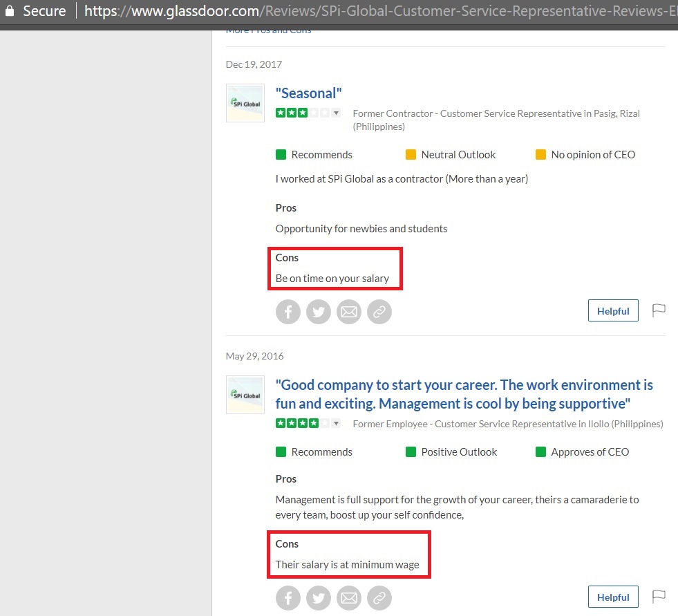Click "Opportunity for newbies and students" text

point(361,229)
